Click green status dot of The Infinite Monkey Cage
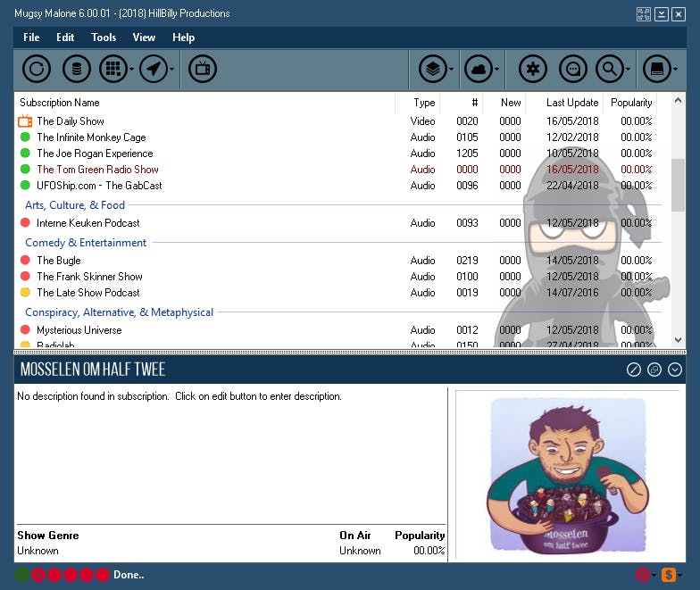The height and width of the screenshot is (590, 700). (x=25, y=137)
